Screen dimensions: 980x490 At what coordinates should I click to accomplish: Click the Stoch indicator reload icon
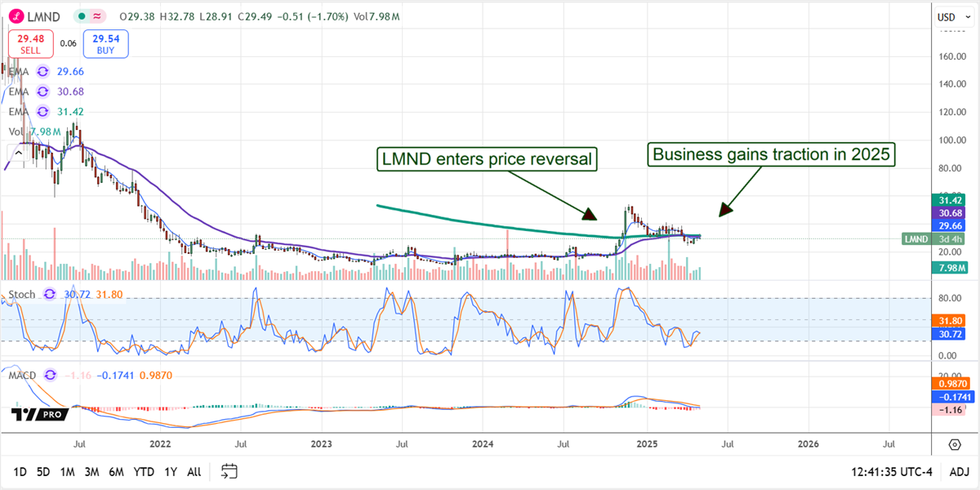click(x=50, y=293)
